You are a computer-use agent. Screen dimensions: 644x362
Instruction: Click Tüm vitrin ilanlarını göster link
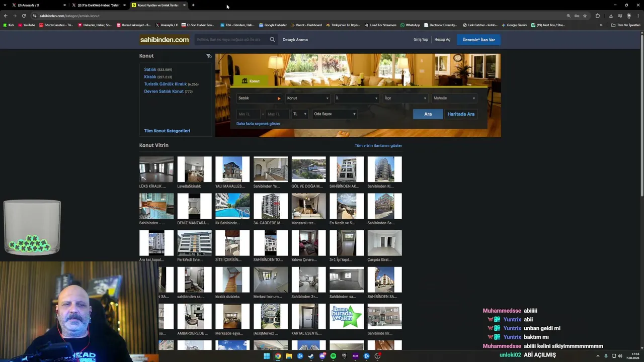378,145
